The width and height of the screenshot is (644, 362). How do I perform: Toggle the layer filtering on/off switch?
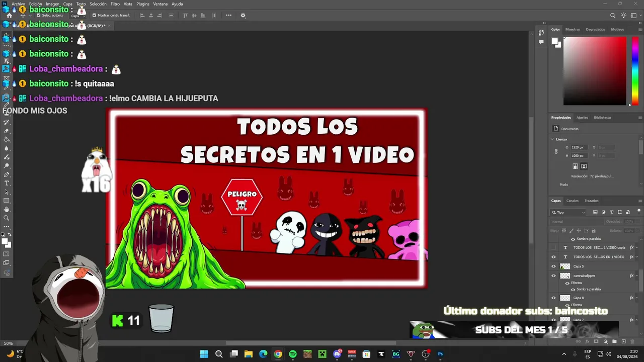[639, 211]
